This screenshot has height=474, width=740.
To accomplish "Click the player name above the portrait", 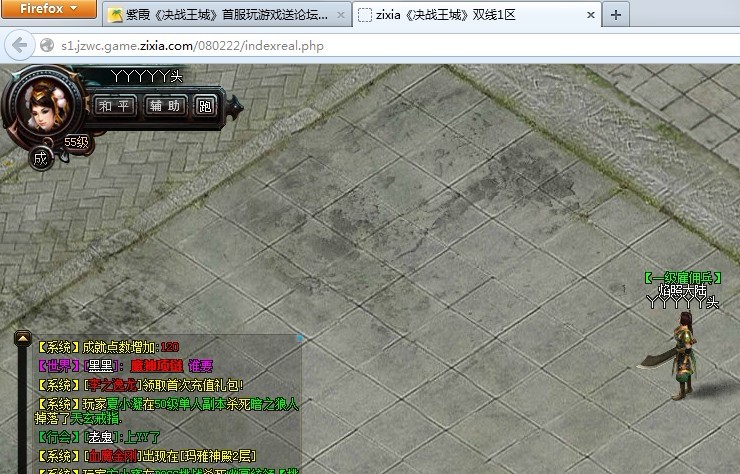I will (x=147, y=76).
